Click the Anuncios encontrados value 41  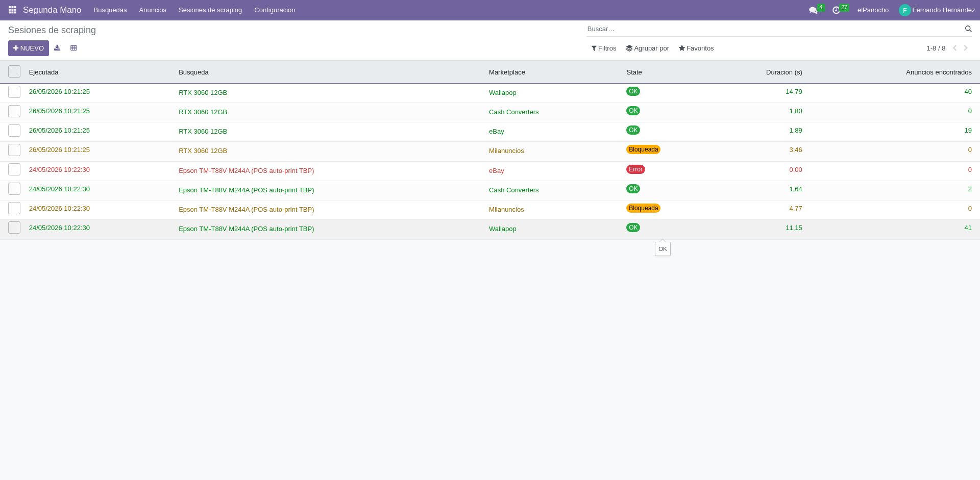(968, 228)
